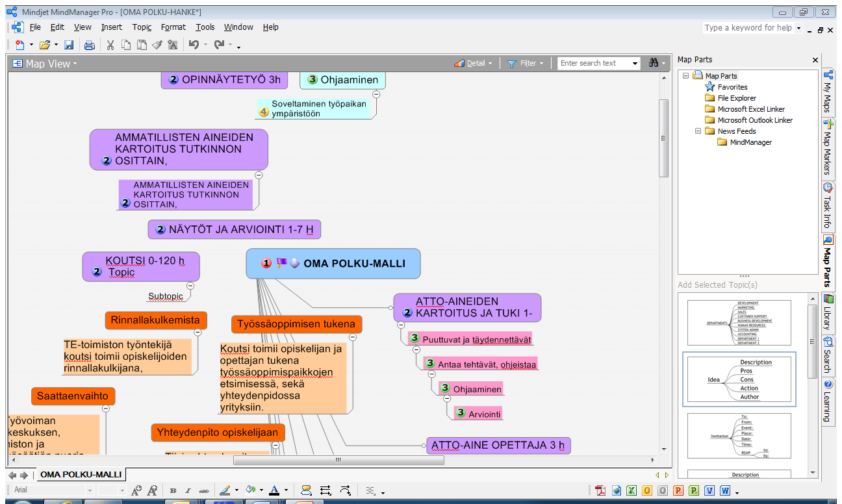Image resolution: width=842 pixels, height=504 pixels.
Task: Open the Library side tab
Action: pos(828,312)
